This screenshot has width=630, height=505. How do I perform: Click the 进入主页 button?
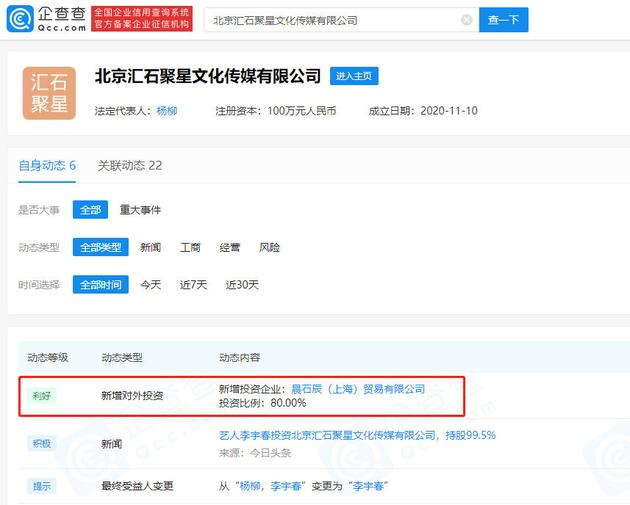[354, 76]
